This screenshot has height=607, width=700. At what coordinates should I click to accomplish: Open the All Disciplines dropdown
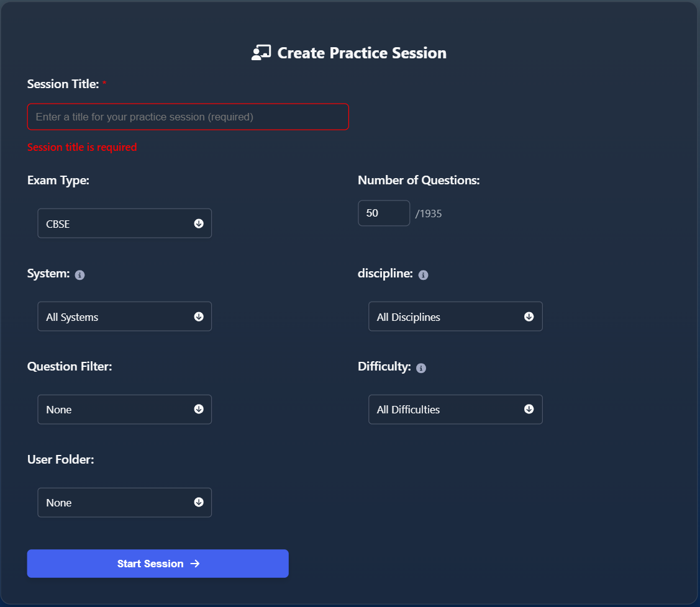click(455, 316)
